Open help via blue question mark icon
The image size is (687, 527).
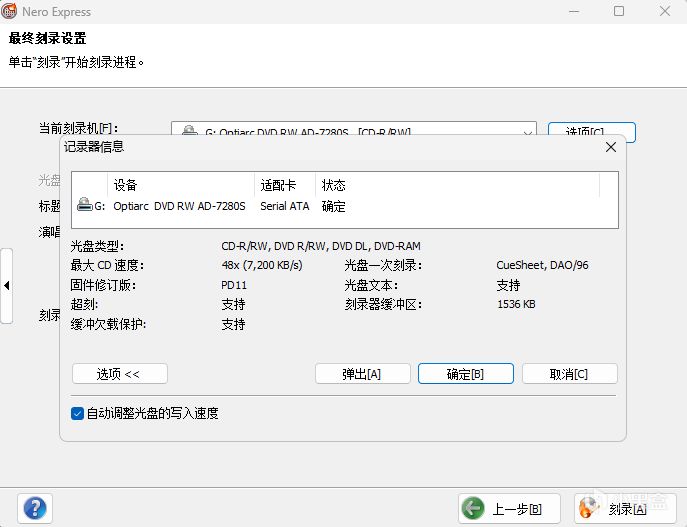(35, 509)
